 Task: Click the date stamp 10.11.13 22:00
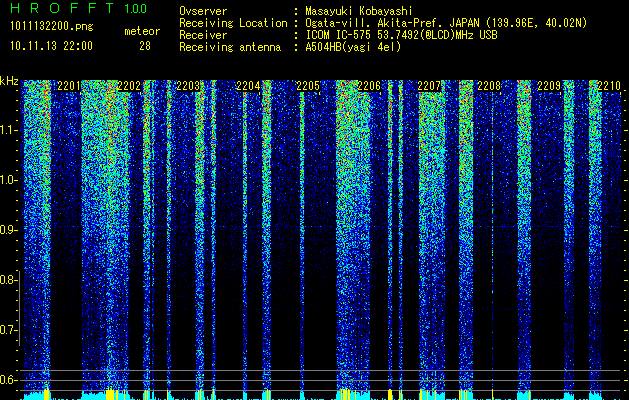(x=51, y=46)
